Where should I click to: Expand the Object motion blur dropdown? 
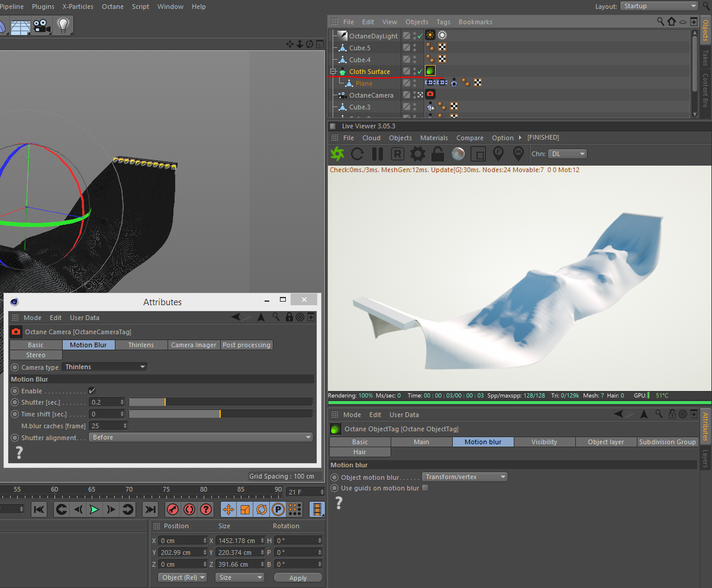(x=465, y=477)
